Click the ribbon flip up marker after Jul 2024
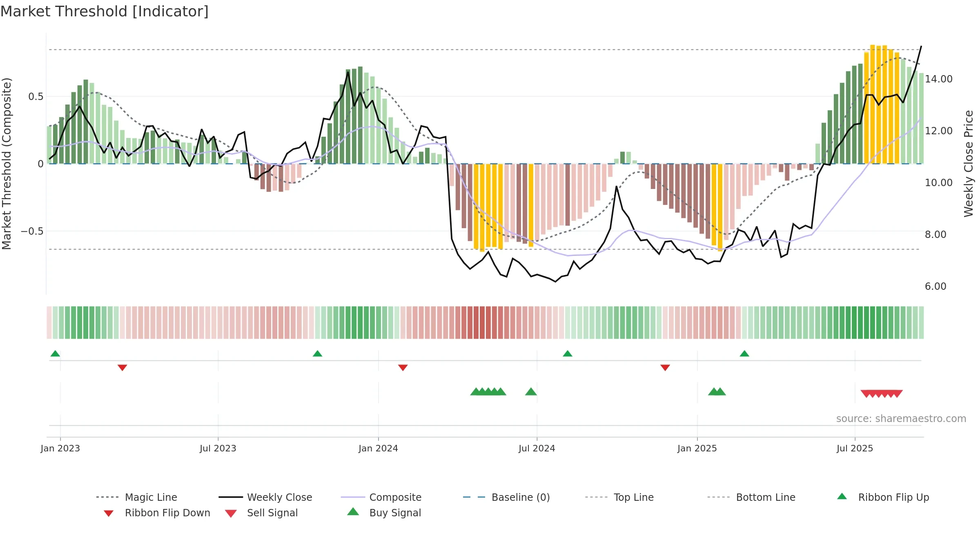This screenshot has height=551, width=980. [x=567, y=353]
